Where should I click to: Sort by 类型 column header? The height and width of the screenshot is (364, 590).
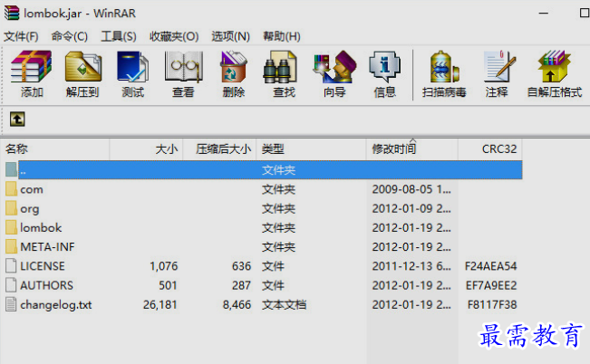click(311, 149)
